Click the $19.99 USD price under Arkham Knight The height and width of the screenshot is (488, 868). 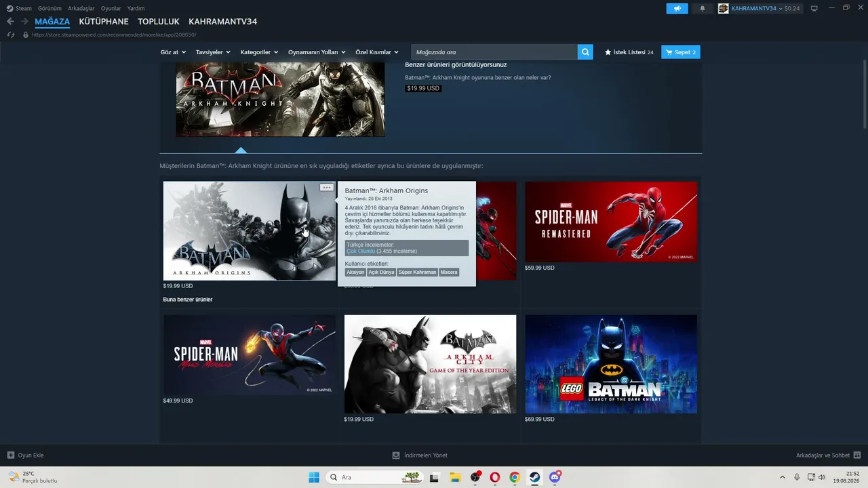(x=423, y=88)
